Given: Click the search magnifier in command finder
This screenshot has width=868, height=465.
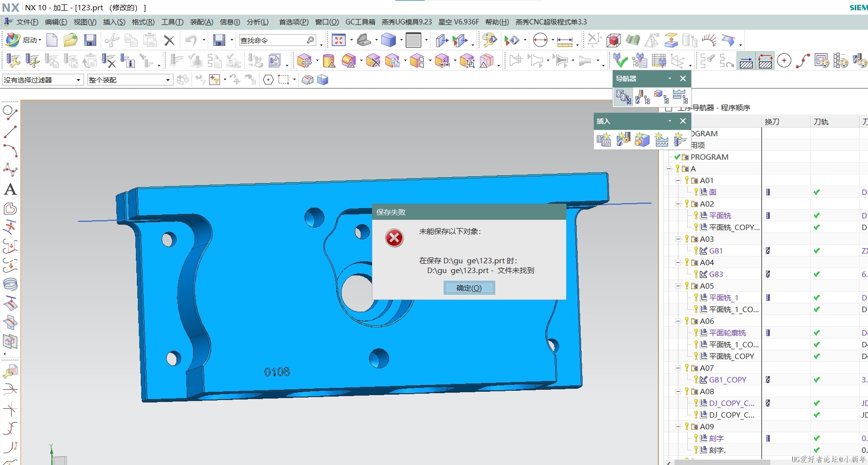Looking at the screenshot, I should point(310,40).
